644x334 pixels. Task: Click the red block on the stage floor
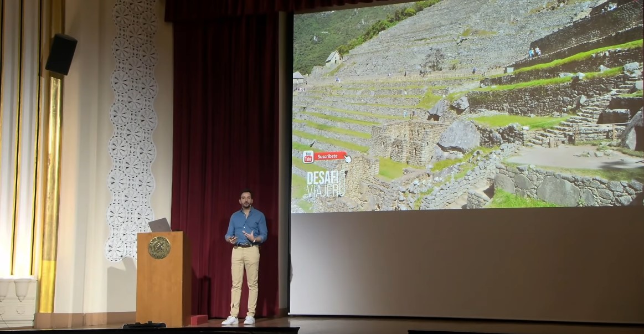click(x=199, y=320)
